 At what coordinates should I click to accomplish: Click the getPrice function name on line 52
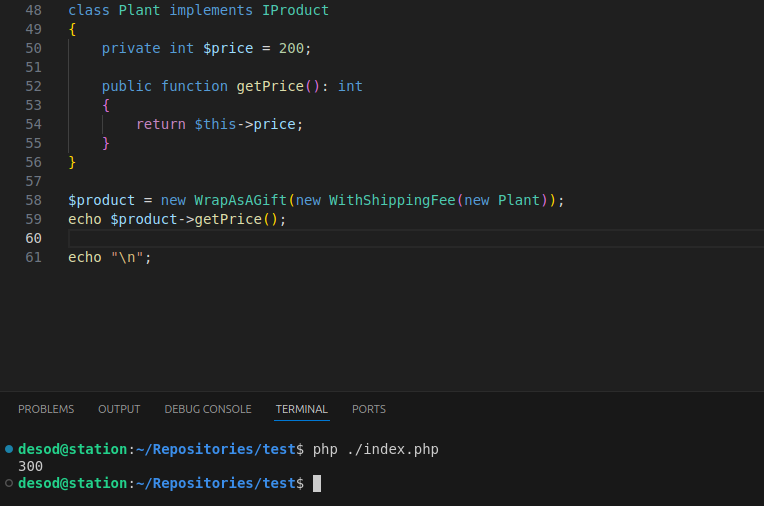click(270, 86)
